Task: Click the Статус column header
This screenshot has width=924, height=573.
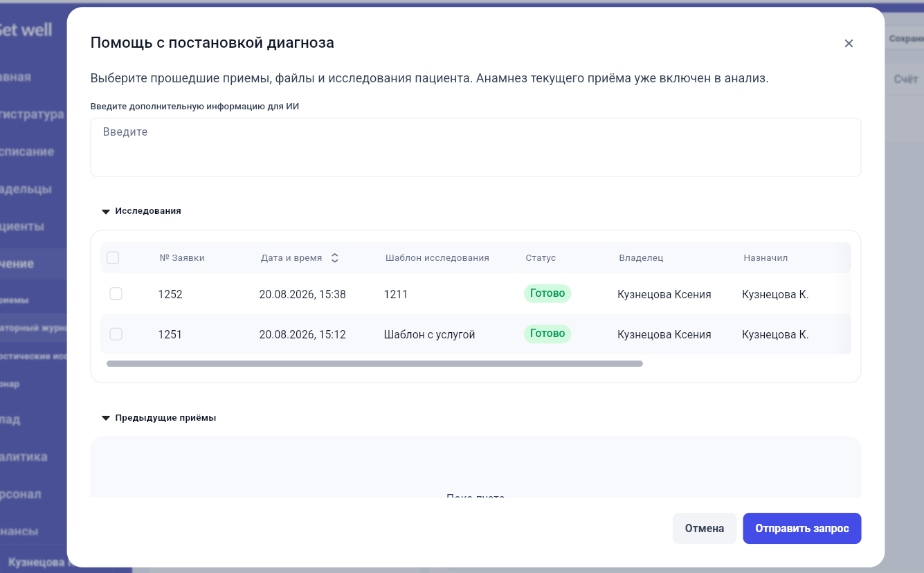Action: coord(541,258)
